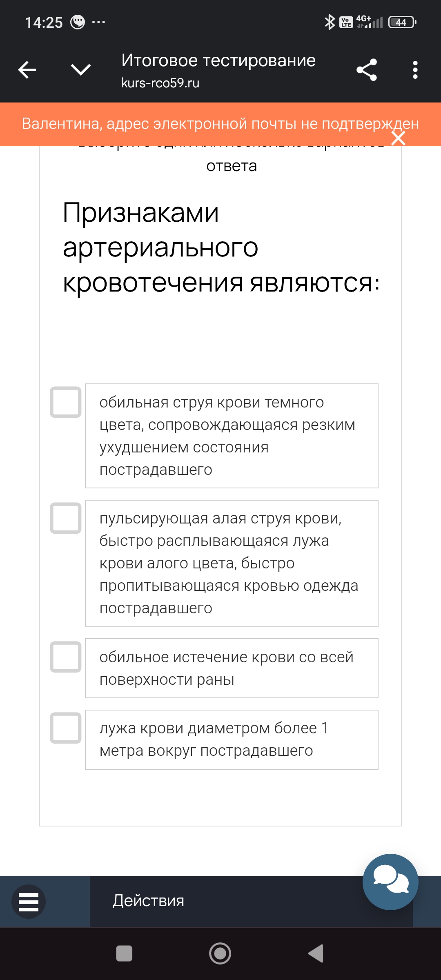Tap the kurs-rco59.ru site address

[160, 83]
